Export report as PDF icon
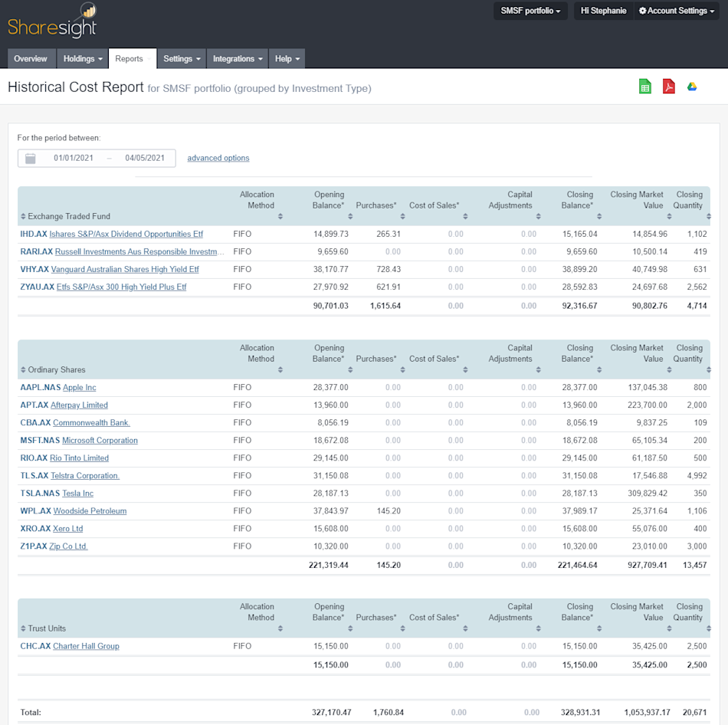Screen dimensions: 728x725 [668, 87]
